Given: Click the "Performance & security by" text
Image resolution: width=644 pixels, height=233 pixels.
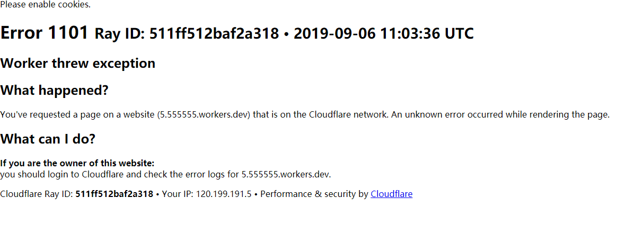Looking at the screenshot, I should (314, 194).
